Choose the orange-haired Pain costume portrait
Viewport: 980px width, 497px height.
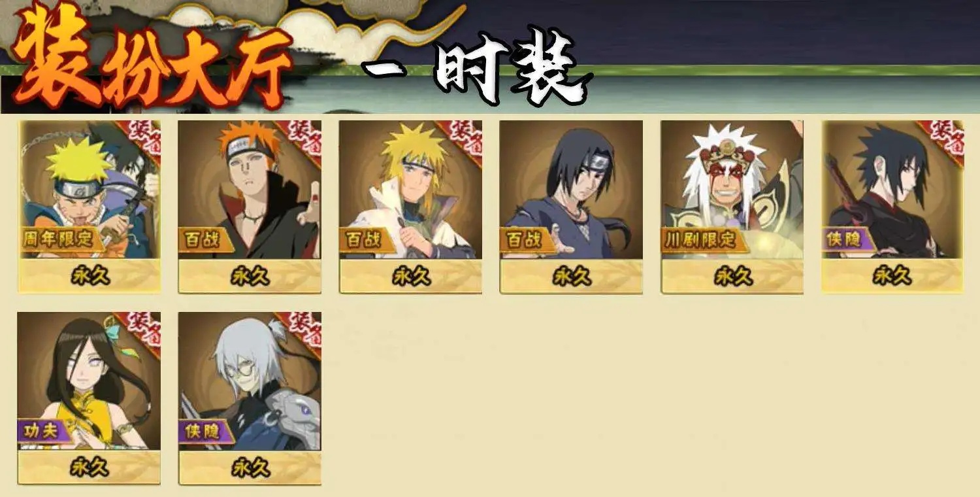pos(250,190)
